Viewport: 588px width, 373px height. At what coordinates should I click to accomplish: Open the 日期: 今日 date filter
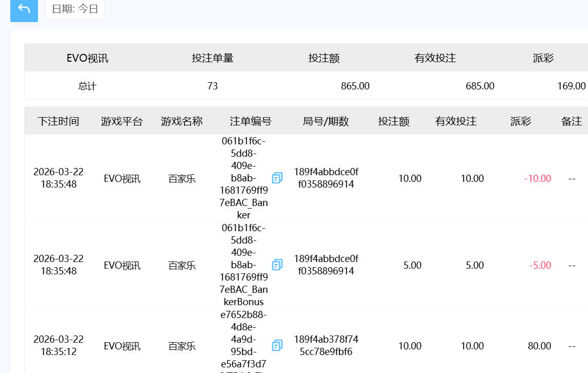tap(75, 9)
